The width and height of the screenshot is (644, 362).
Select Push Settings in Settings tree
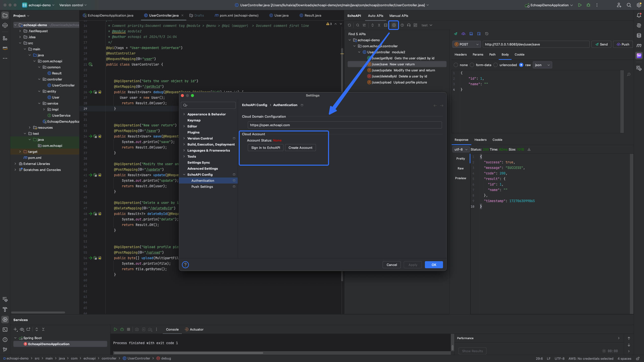point(202,187)
